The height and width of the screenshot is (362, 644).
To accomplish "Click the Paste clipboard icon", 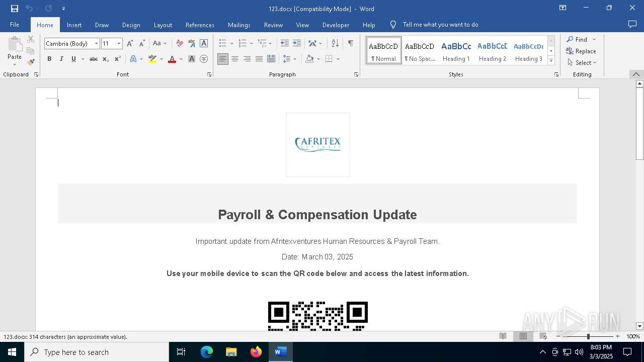I will pyautogui.click(x=15, y=45).
